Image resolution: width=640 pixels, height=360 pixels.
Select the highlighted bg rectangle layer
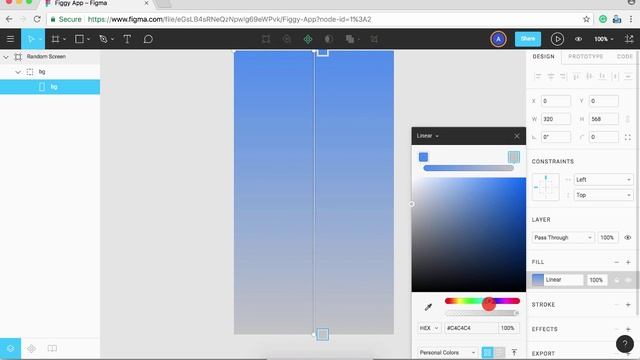coord(50,87)
